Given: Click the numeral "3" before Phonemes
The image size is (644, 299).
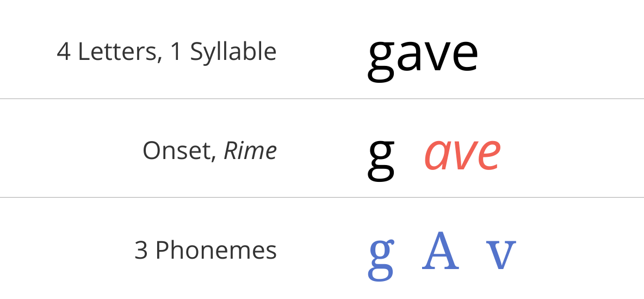Looking at the screenshot, I should tap(141, 251).
